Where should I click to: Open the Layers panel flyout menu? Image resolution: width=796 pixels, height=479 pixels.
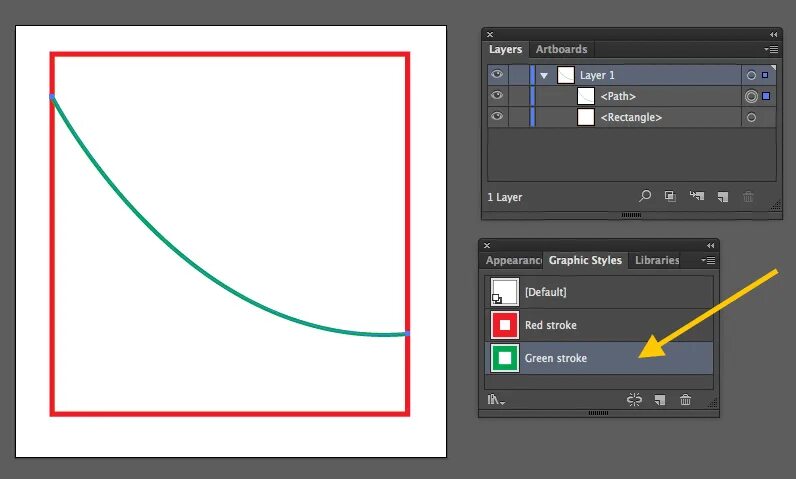(x=771, y=49)
